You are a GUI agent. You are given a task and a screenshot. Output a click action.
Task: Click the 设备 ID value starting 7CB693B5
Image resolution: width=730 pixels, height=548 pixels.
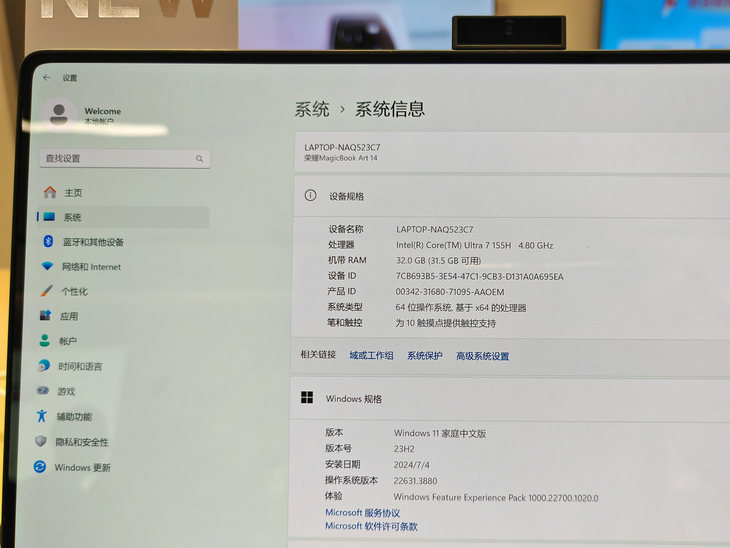[x=480, y=276]
